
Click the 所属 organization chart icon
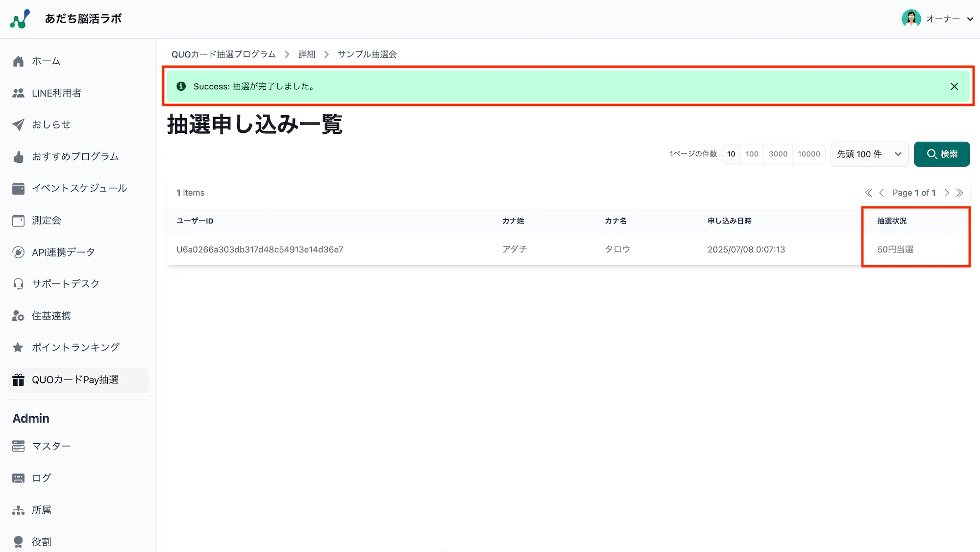(18, 510)
